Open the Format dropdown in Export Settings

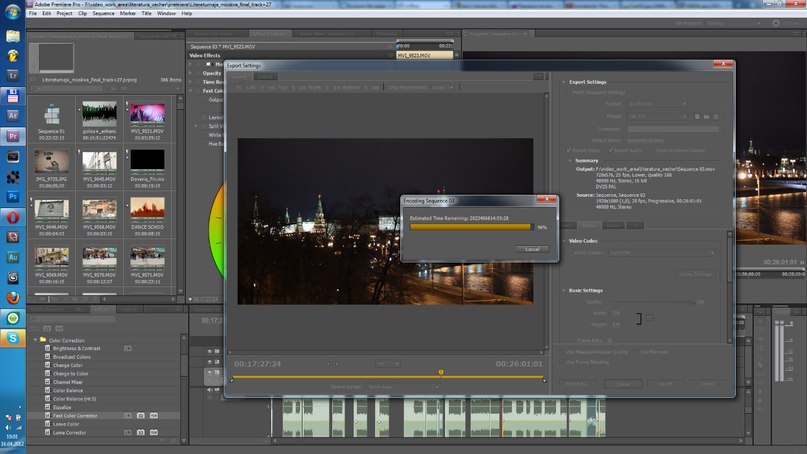click(x=656, y=103)
